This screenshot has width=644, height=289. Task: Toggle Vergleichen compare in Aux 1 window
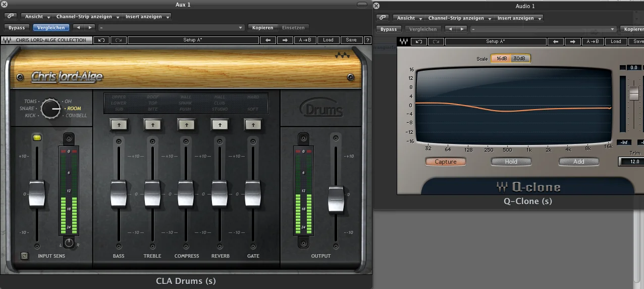point(50,27)
